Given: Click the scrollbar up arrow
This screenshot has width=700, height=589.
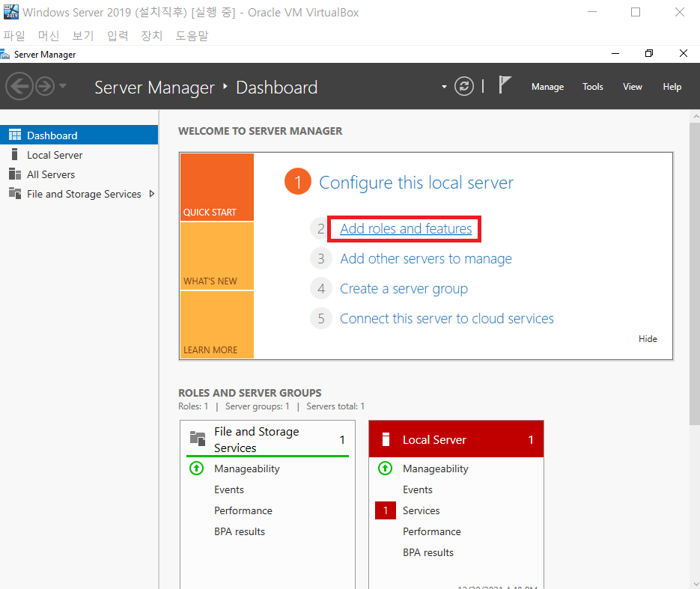Looking at the screenshot, I should pyautogui.click(x=695, y=117).
